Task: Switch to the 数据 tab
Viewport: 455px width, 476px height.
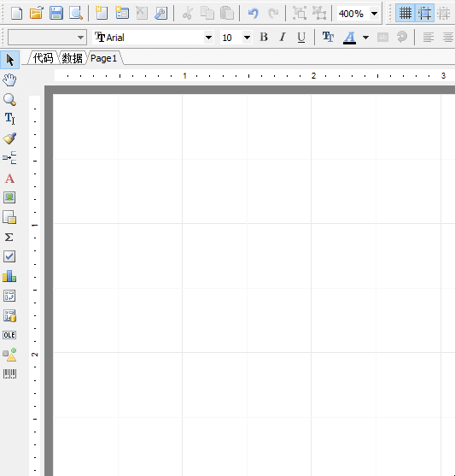Action: (72, 58)
